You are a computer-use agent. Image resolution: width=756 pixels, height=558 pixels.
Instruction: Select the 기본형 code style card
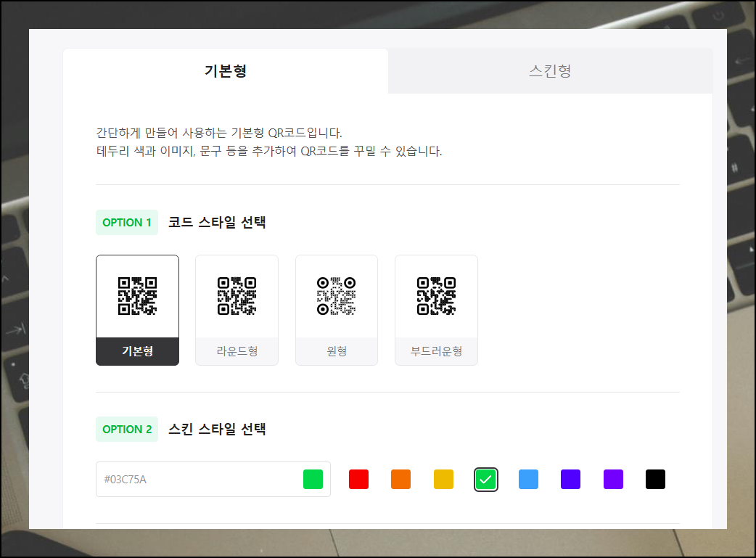pyautogui.click(x=137, y=310)
